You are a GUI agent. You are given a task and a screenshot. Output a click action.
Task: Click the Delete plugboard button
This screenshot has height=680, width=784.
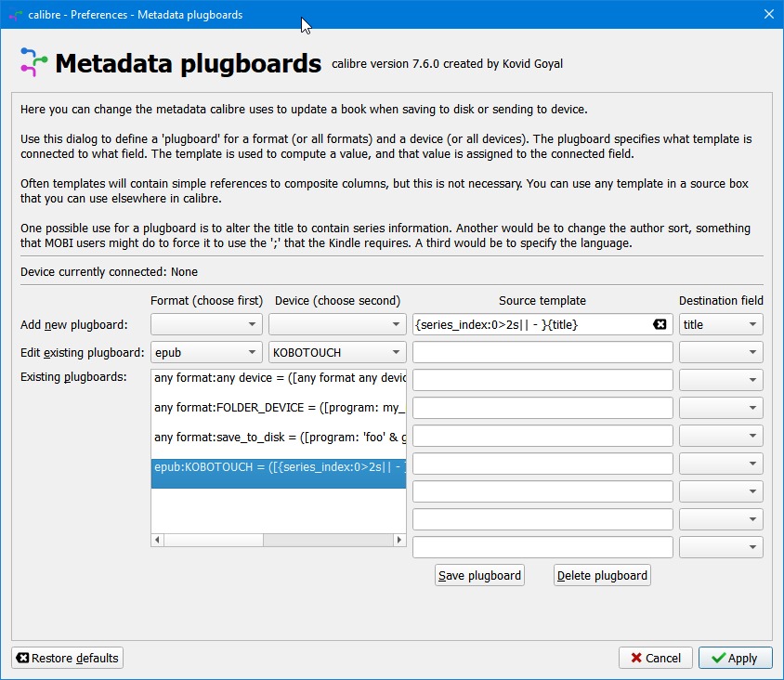(x=602, y=575)
